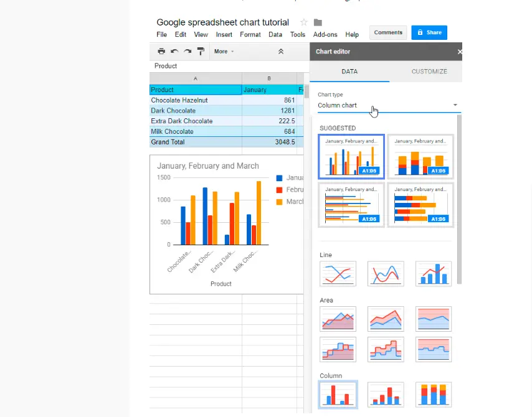This screenshot has height=417, width=532.
Task: Click the orange March legend swatch
Action: [x=279, y=202]
